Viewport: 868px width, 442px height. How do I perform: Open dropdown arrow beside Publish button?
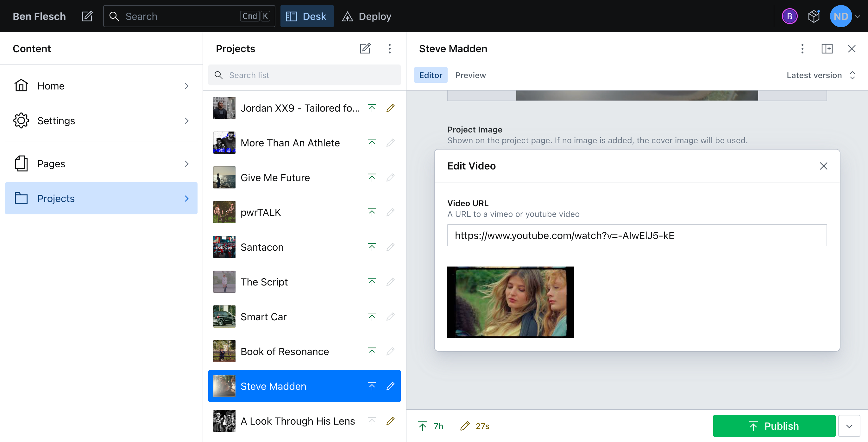point(849,426)
